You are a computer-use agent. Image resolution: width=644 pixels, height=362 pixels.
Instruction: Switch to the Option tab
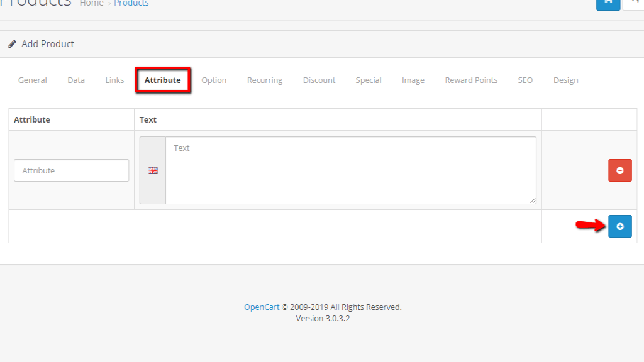214,80
